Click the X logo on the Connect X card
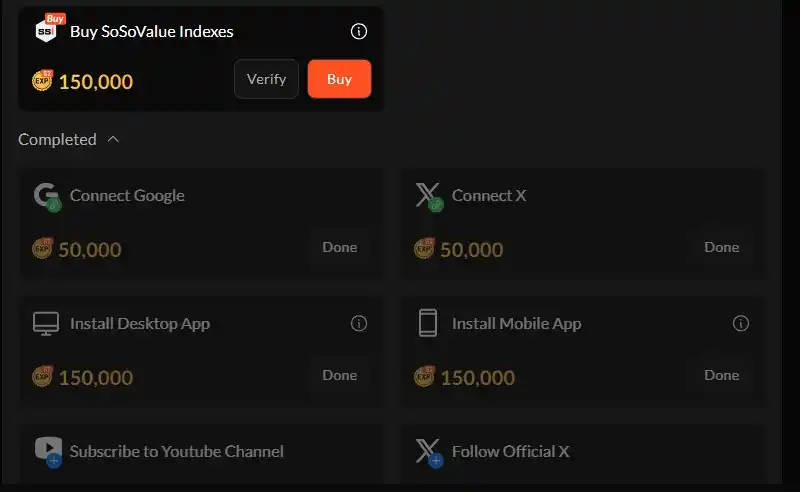This screenshot has width=800, height=492. click(429, 196)
